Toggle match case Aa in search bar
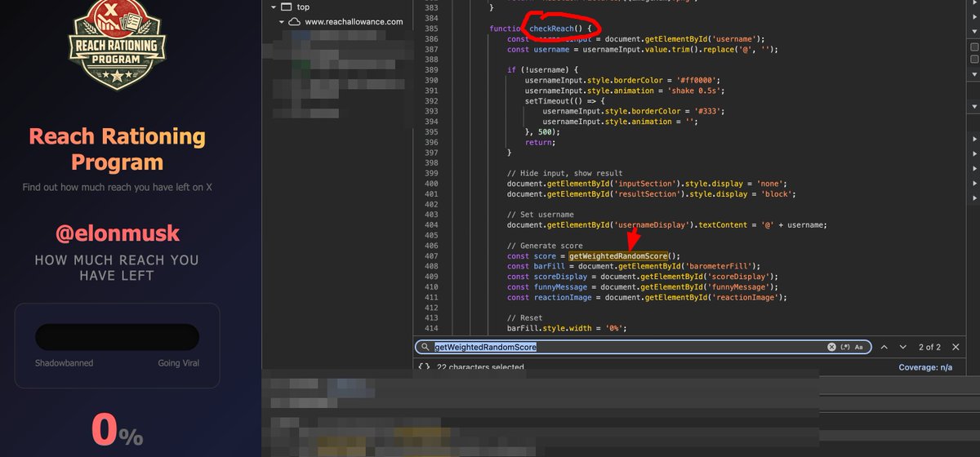 [859, 347]
